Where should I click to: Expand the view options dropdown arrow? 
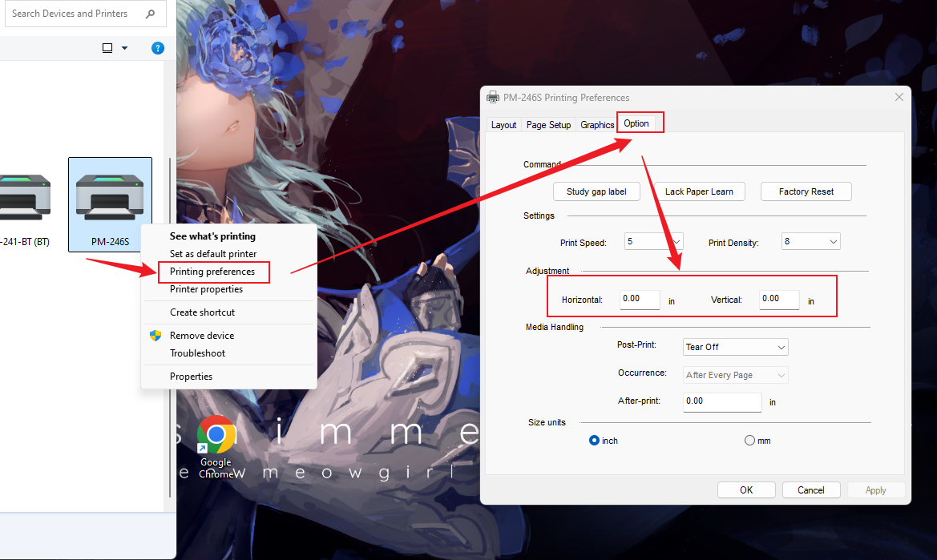click(125, 48)
